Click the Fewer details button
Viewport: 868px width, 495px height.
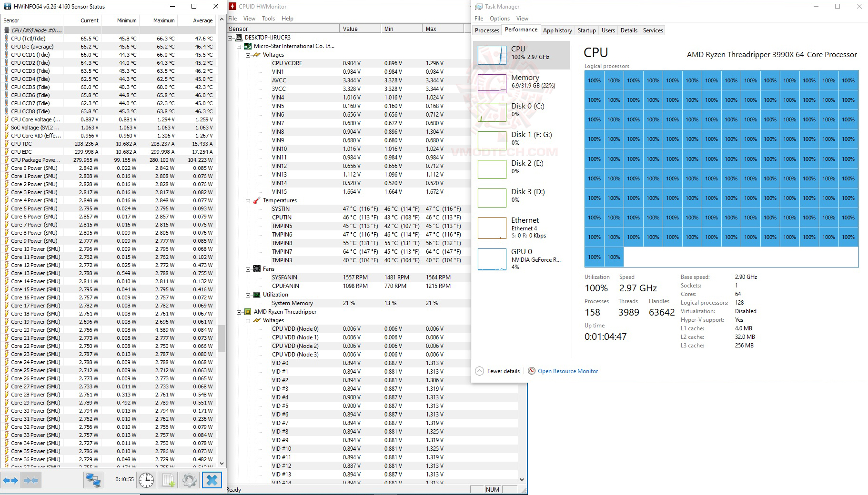498,371
